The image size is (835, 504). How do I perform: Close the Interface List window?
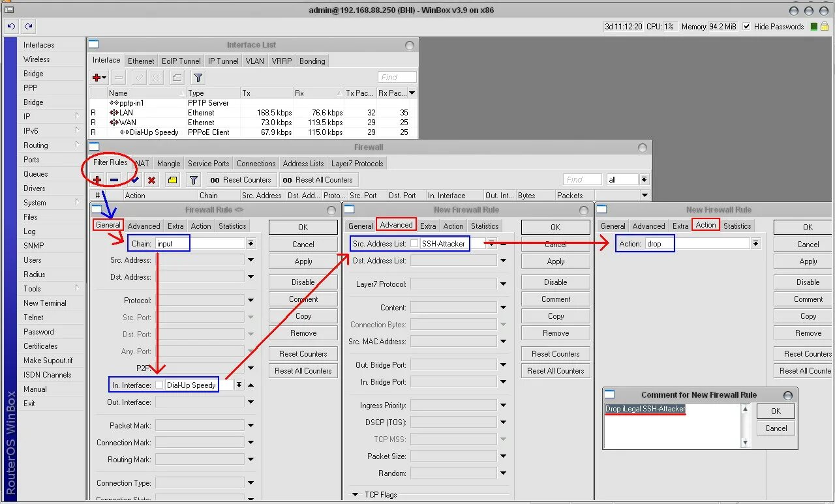pyautogui.click(x=410, y=45)
